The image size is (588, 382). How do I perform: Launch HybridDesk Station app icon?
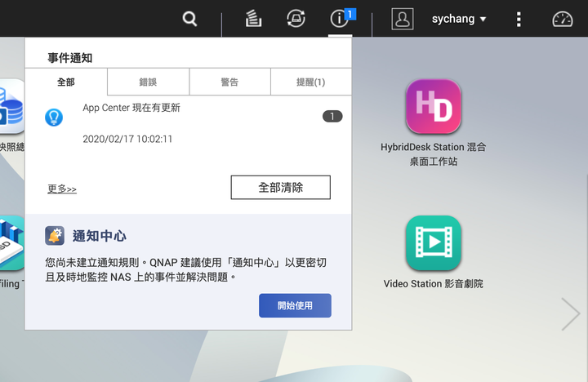click(x=433, y=106)
